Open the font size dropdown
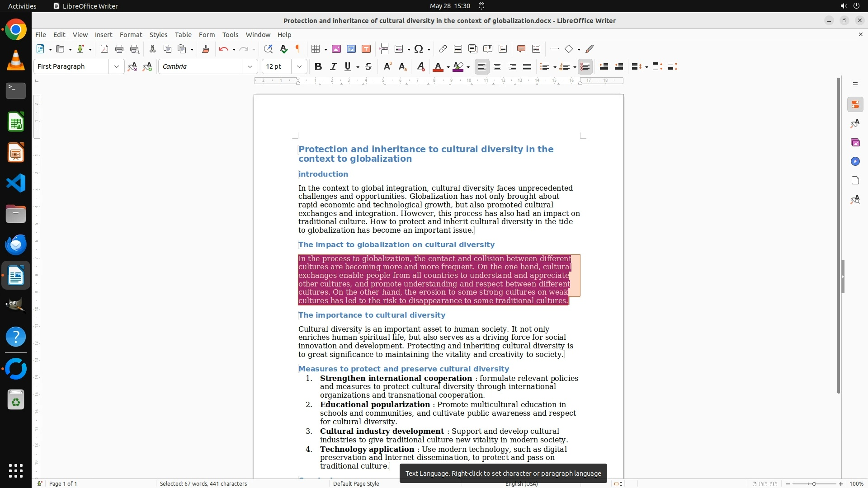The width and height of the screenshot is (868, 488). click(x=299, y=66)
